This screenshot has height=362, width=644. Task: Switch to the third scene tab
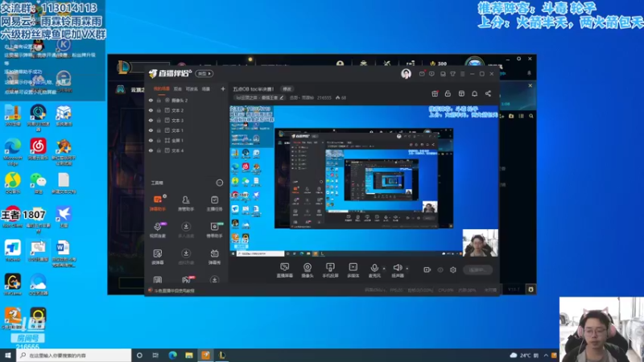click(x=192, y=88)
